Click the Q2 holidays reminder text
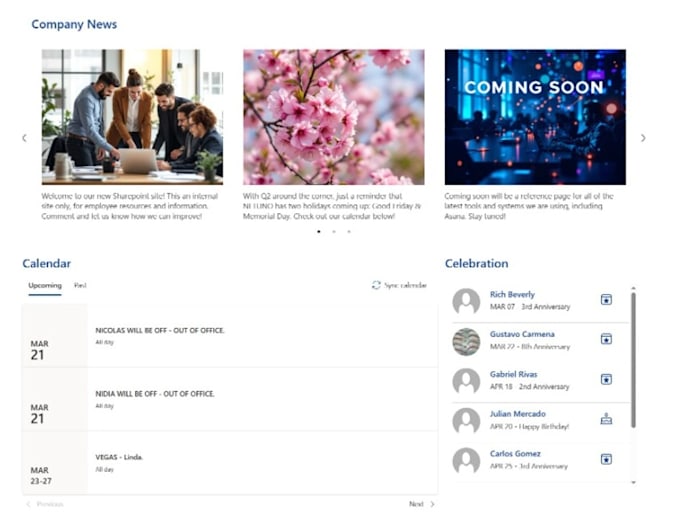The image size is (680, 530). tap(332, 206)
